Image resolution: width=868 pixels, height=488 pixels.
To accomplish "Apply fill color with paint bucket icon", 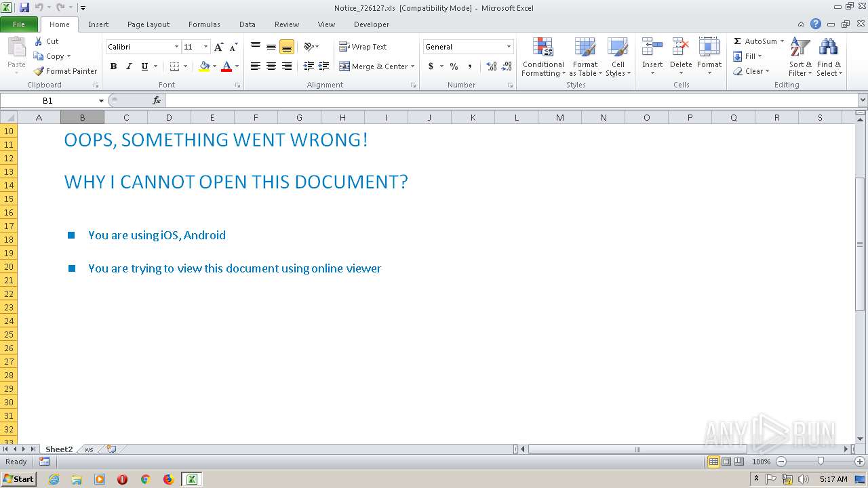I will (x=204, y=66).
